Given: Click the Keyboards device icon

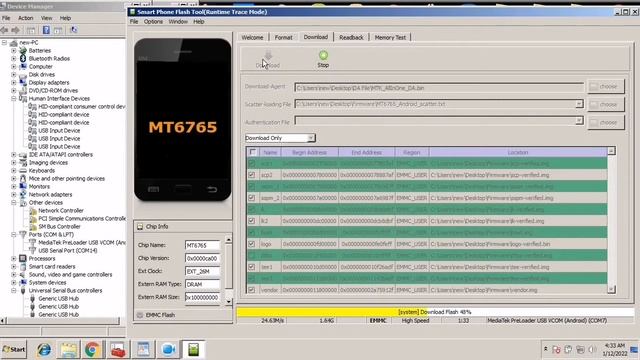Looking at the screenshot, I should pos(23,171).
